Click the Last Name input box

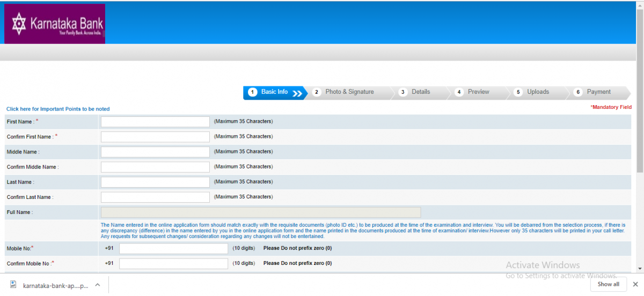click(155, 182)
